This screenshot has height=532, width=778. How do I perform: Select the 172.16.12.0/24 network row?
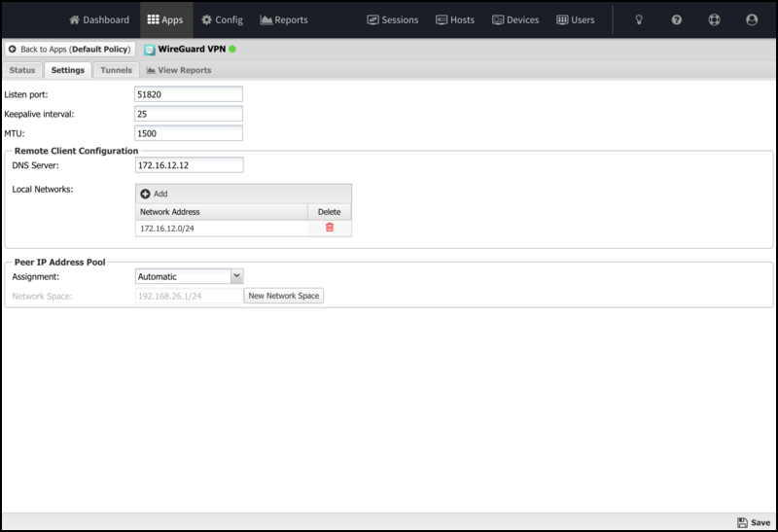pyautogui.click(x=243, y=229)
